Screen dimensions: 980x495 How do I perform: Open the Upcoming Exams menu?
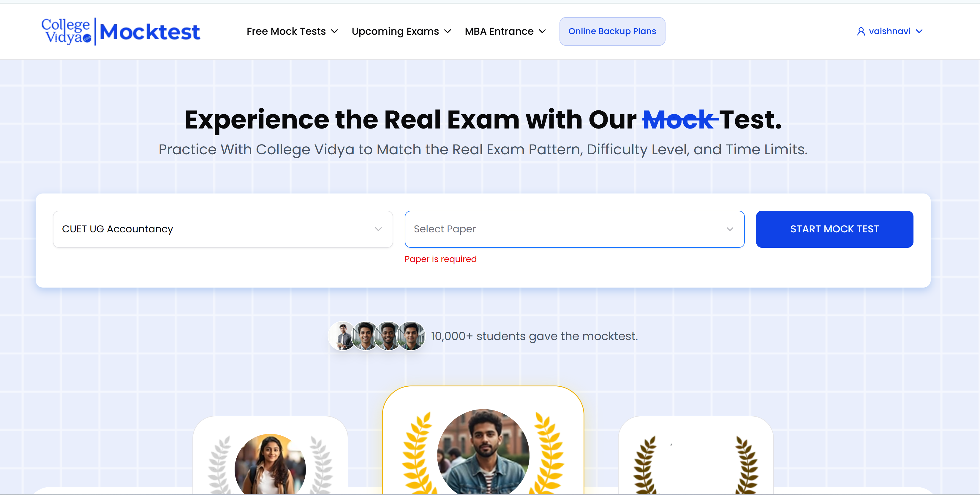click(x=402, y=31)
